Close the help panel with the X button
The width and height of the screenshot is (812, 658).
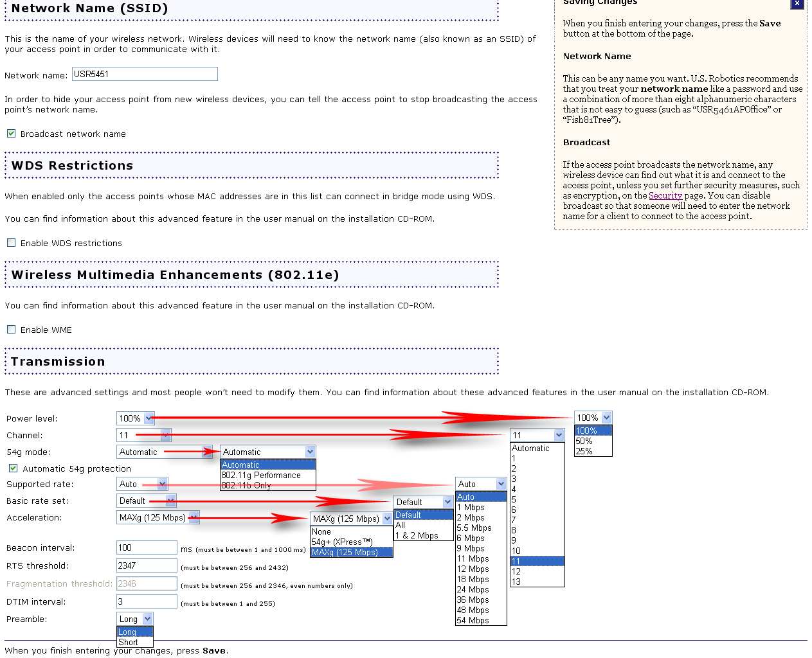point(797,3)
